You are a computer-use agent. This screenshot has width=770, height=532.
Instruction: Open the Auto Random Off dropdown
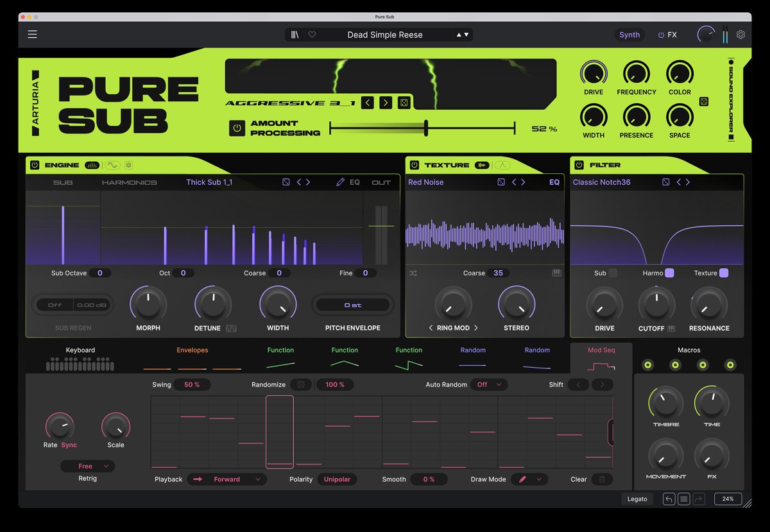click(x=489, y=384)
